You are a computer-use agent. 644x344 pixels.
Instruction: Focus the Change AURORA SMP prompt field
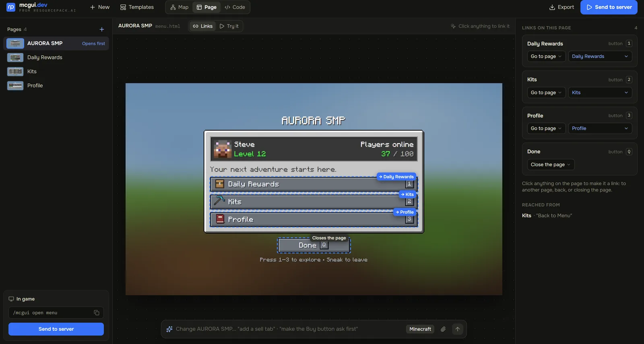(288, 329)
